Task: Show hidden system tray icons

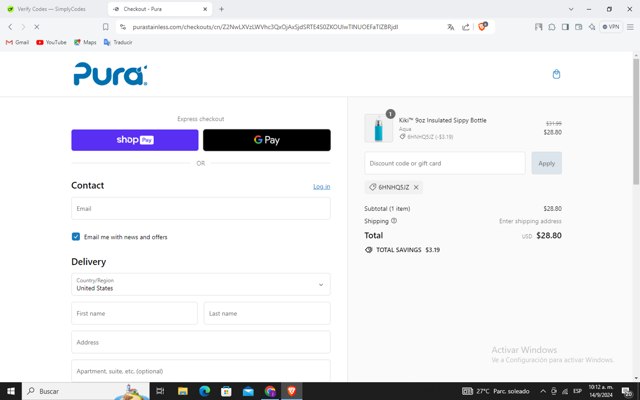Action: point(543,391)
